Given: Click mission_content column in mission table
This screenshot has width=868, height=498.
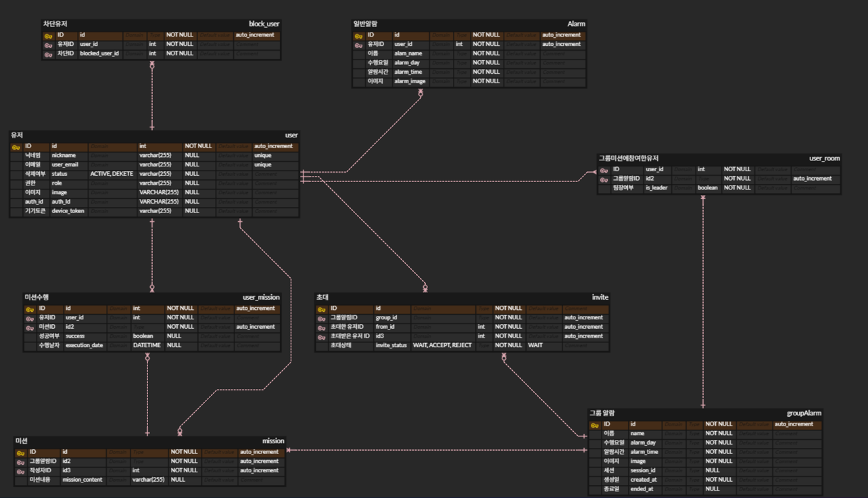Looking at the screenshot, I should click(82, 480).
